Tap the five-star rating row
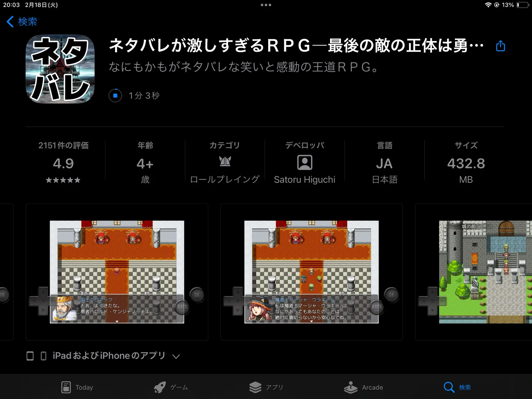Viewport: 532px width, 399px height. 63,180
